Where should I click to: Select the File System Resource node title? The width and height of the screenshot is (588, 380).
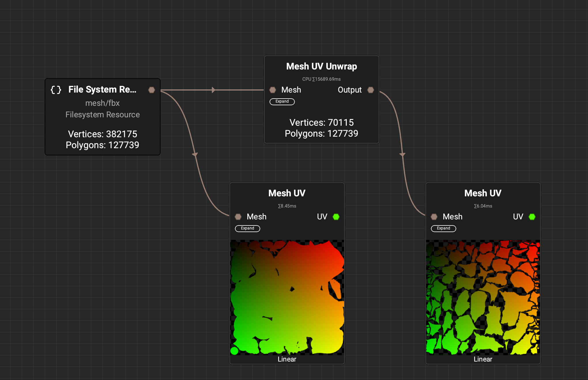point(102,89)
